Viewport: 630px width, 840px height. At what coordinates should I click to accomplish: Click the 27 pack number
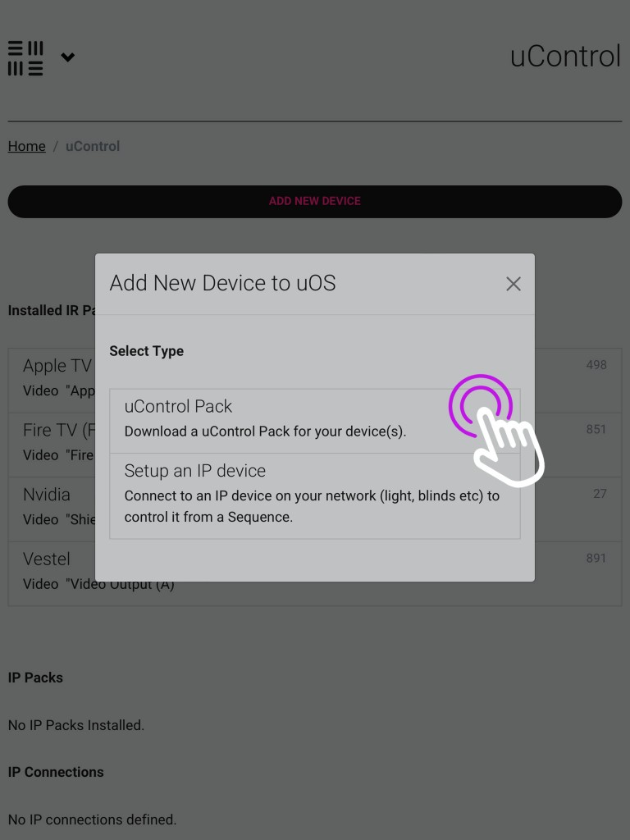coord(600,493)
